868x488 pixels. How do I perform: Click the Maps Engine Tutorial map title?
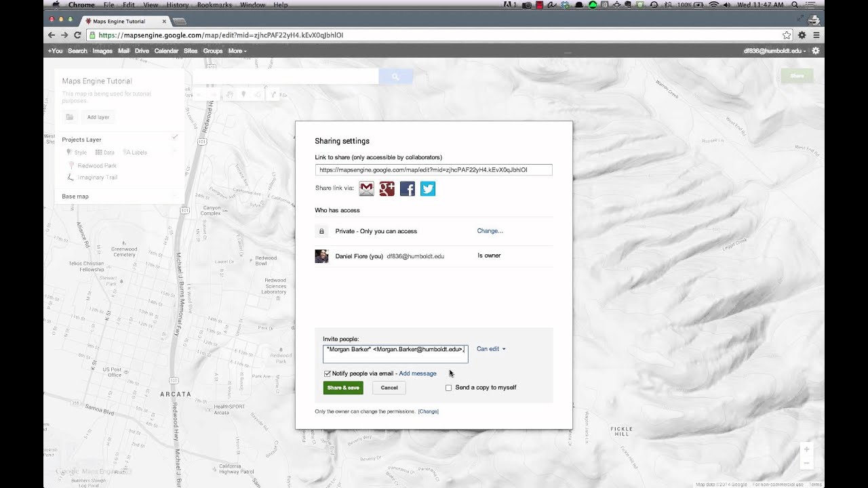[97, 81]
